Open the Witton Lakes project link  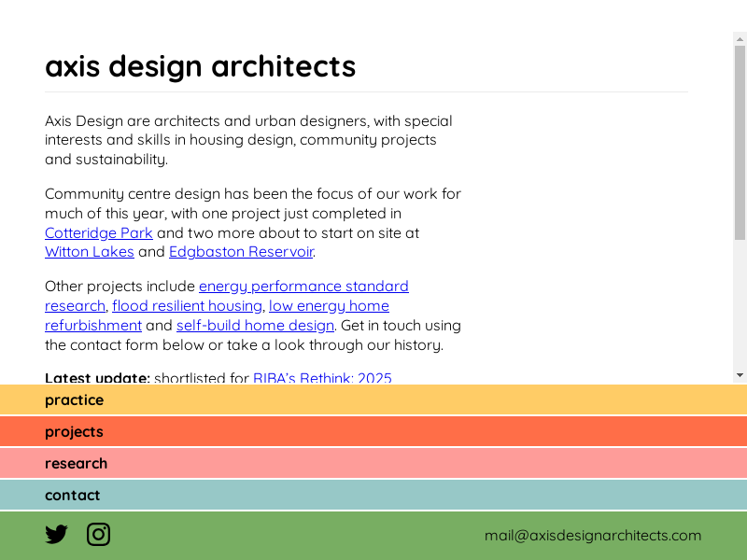[x=90, y=252]
